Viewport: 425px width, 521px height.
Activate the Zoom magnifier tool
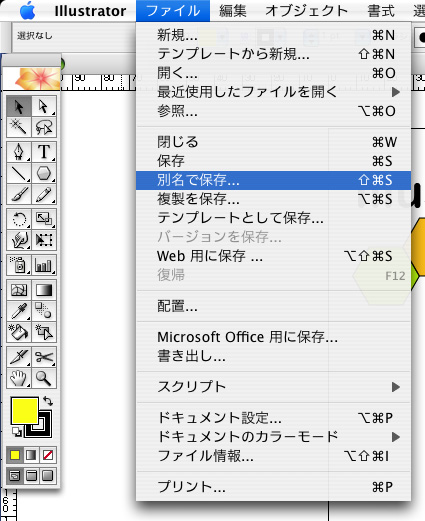pos(44,378)
